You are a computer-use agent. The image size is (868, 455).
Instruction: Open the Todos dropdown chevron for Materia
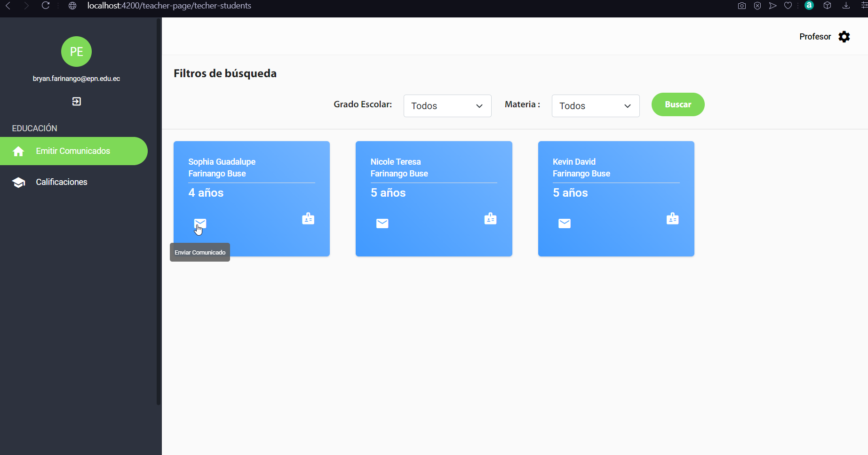tap(627, 106)
